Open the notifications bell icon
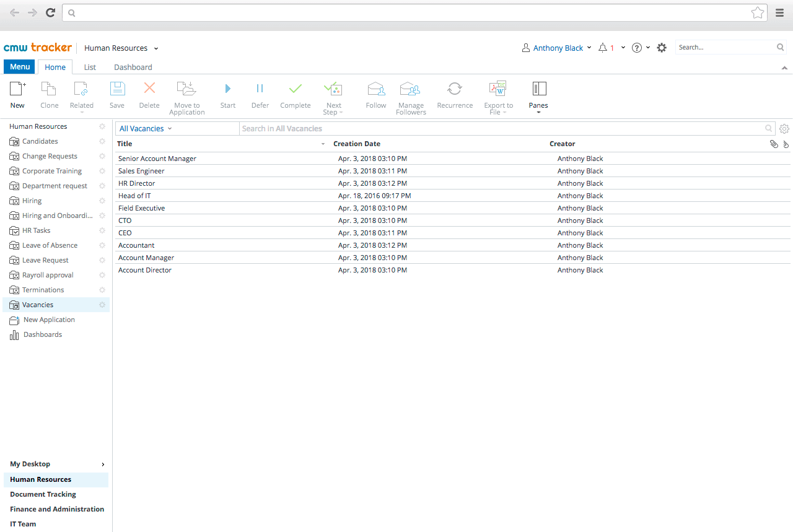The height and width of the screenshot is (532, 793). click(603, 48)
